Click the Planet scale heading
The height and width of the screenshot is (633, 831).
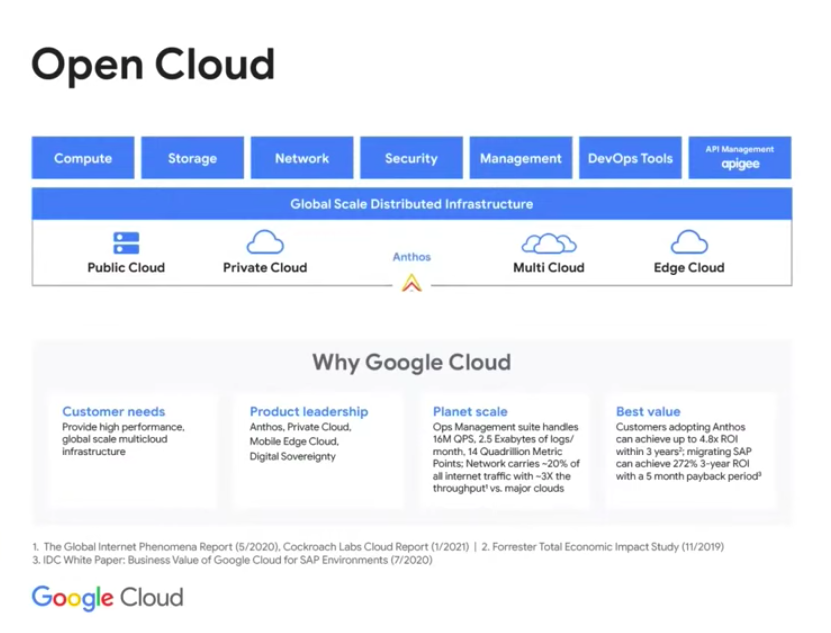[470, 411]
